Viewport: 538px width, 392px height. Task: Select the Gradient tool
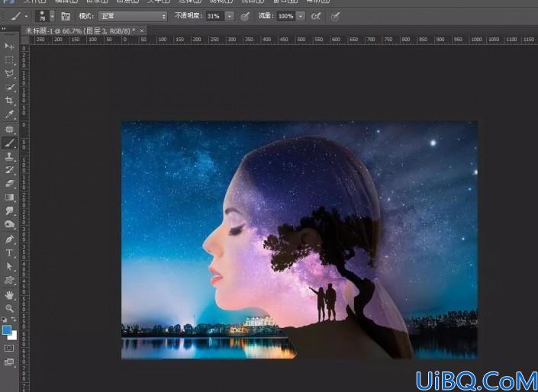click(9, 198)
